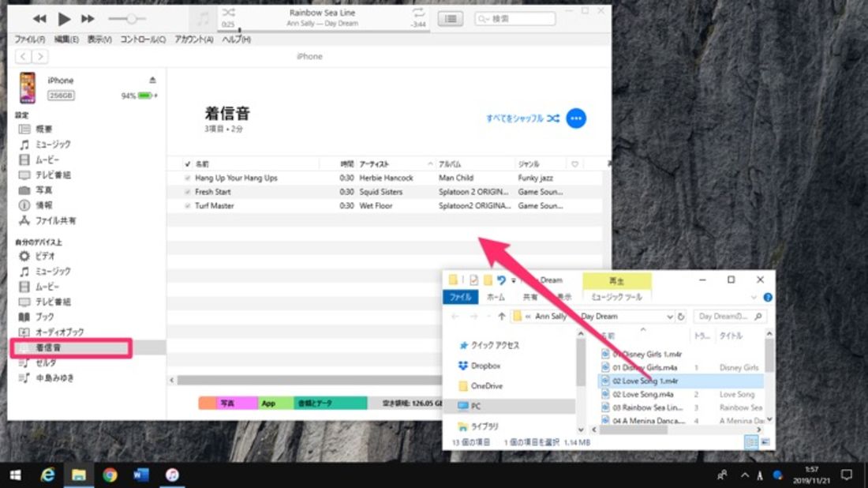Viewport: 868px width, 488px height.
Task: Click the Day Dream search box in Explorer
Action: pyautogui.click(x=730, y=317)
